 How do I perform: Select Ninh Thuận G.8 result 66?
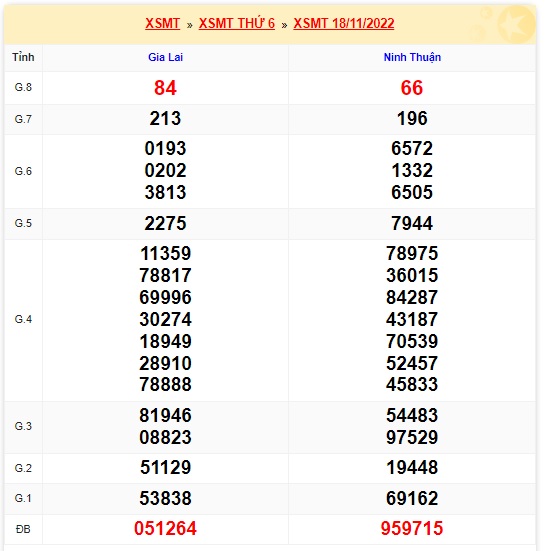[412, 88]
